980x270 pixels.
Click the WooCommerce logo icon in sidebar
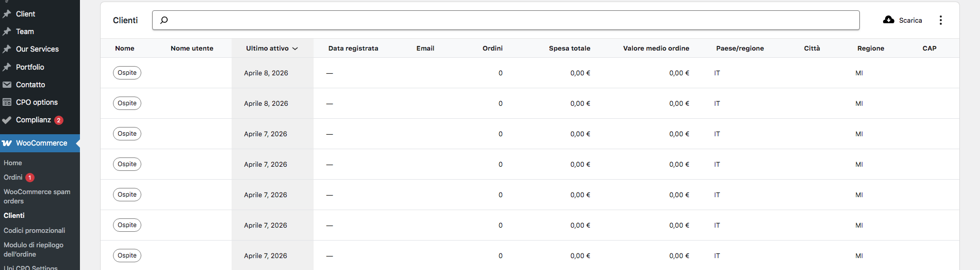[7, 143]
